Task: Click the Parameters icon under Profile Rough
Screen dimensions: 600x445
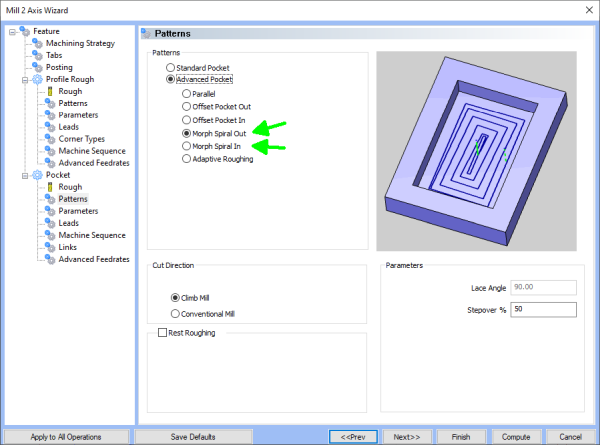Action: [x=50, y=115]
